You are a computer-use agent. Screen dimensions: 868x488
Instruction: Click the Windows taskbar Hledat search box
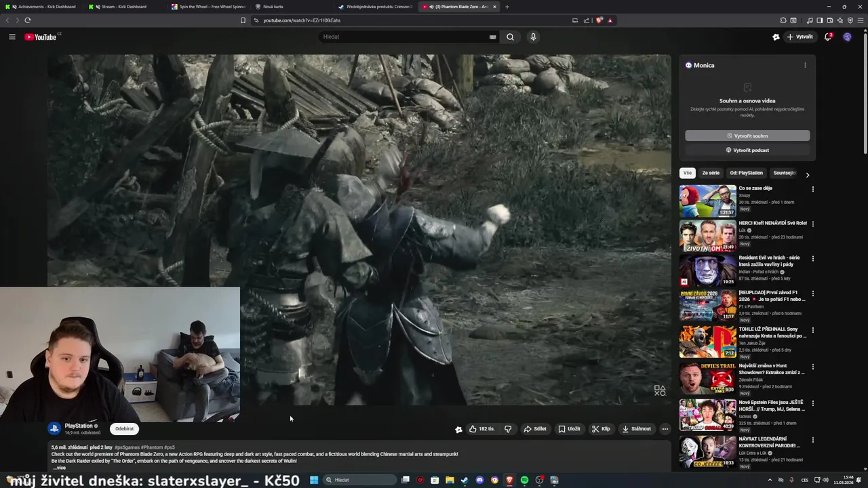click(359, 480)
